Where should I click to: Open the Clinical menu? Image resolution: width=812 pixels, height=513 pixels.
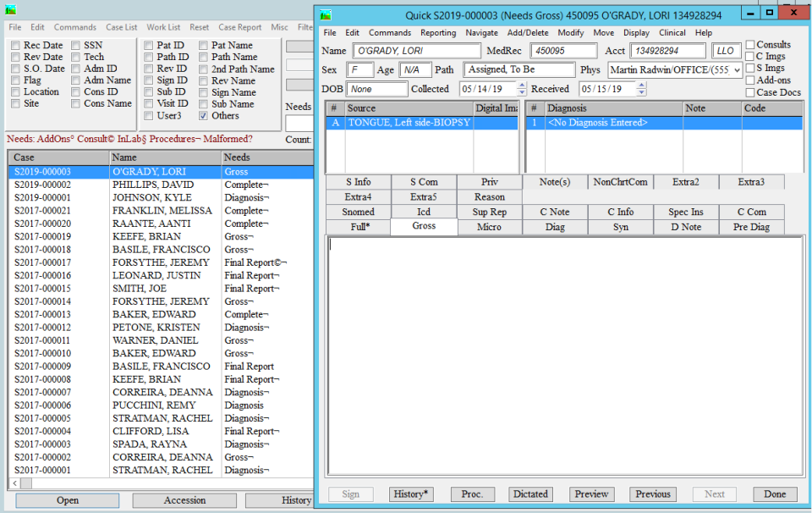pyautogui.click(x=672, y=33)
